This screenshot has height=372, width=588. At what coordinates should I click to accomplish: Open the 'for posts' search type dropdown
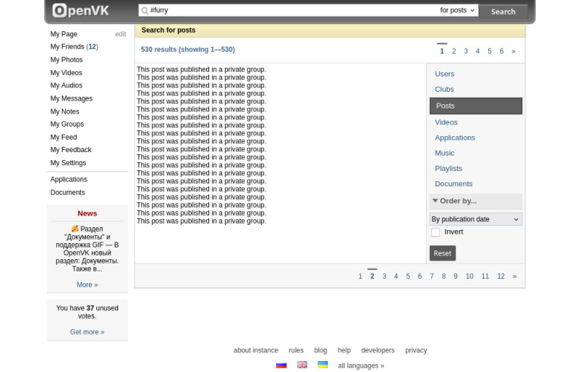click(x=457, y=10)
